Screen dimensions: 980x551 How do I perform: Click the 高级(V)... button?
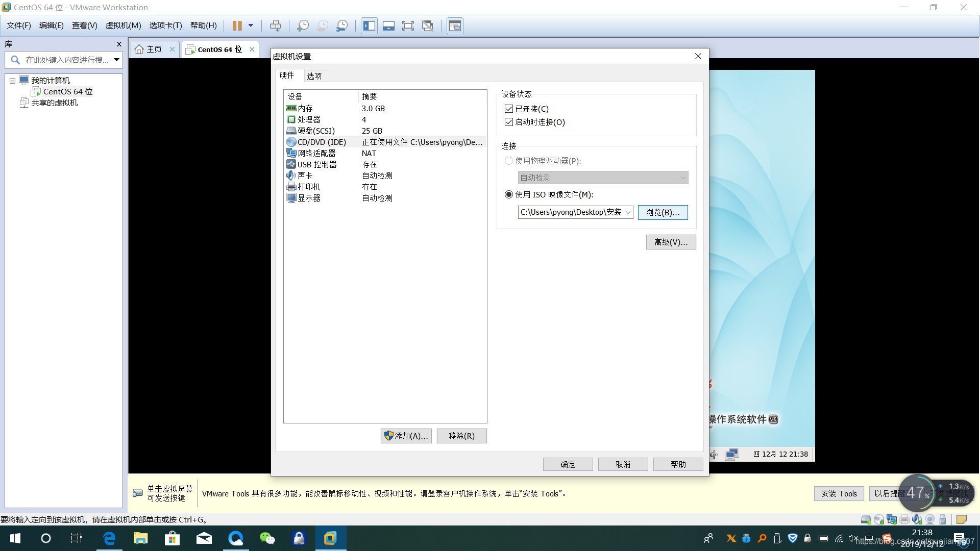pyautogui.click(x=671, y=242)
